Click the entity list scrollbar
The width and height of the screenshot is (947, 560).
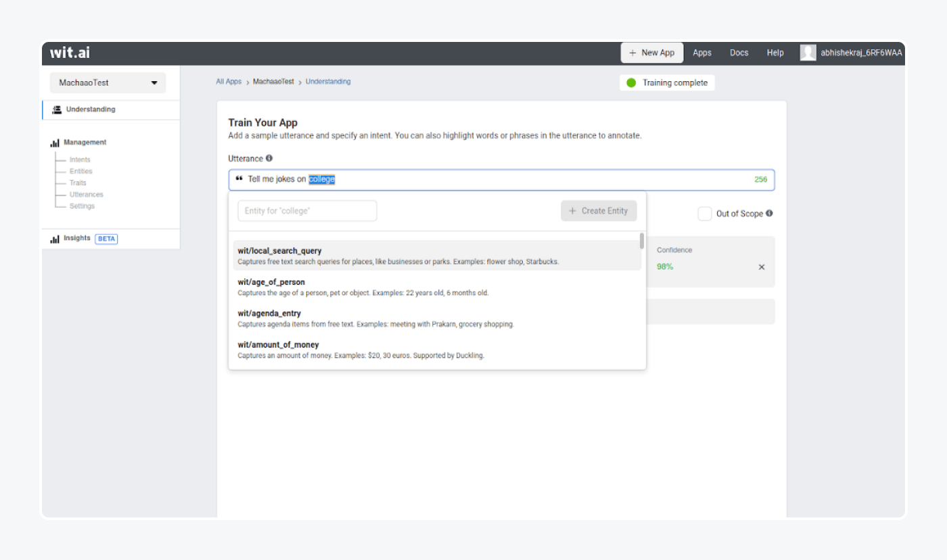(641, 241)
